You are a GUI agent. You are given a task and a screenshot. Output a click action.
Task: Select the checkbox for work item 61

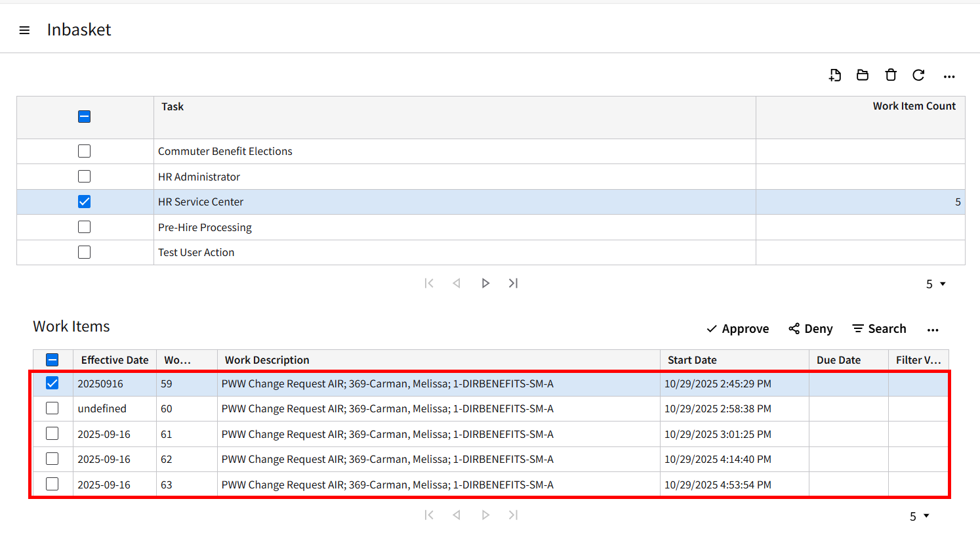(52, 434)
